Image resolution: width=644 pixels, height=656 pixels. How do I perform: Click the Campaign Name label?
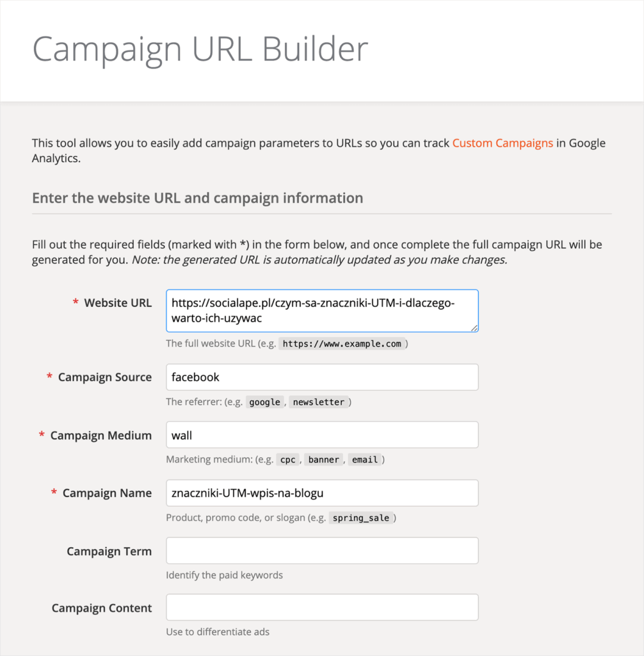pyautogui.click(x=107, y=493)
